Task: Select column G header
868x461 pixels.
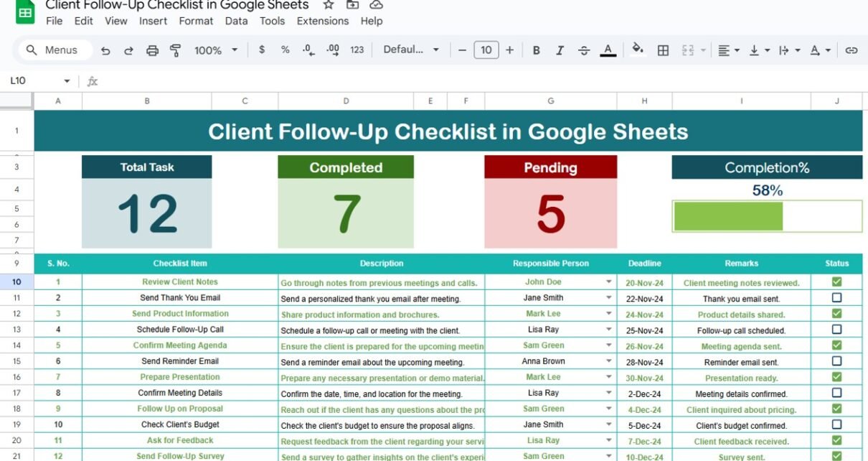Action: (x=551, y=101)
